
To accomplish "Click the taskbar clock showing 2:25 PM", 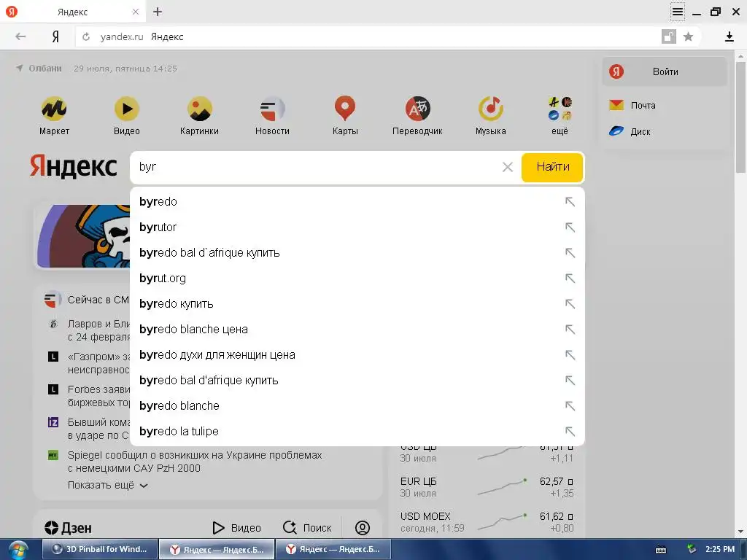I will 720,549.
